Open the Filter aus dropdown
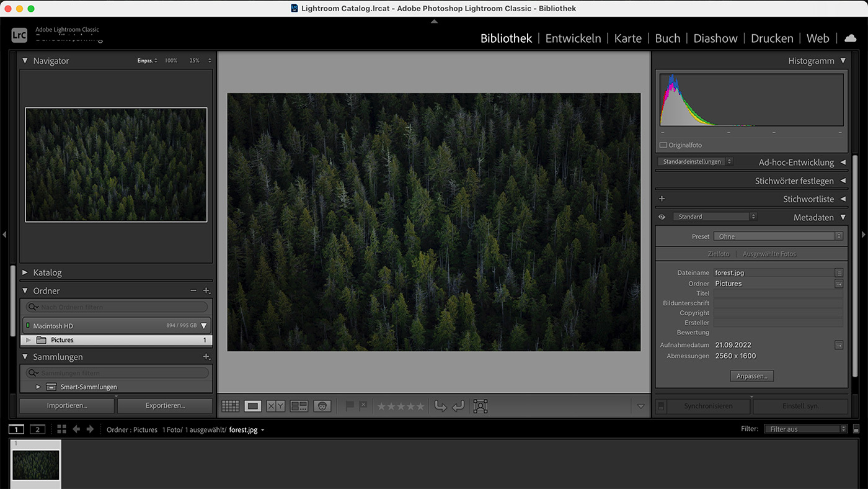This screenshot has width=868, height=489. (805, 429)
